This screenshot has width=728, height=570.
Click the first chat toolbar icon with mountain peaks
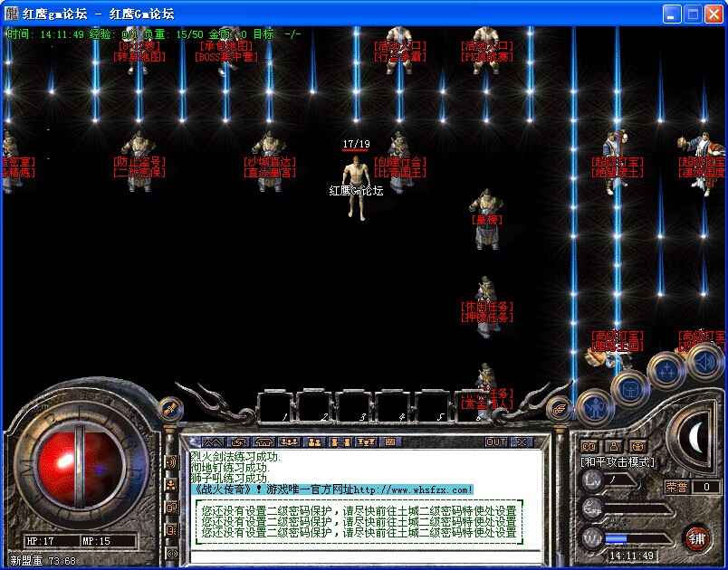click(213, 442)
